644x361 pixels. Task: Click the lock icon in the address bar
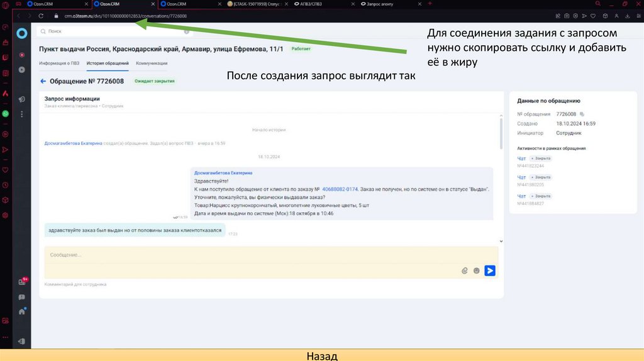[x=56, y=16]
